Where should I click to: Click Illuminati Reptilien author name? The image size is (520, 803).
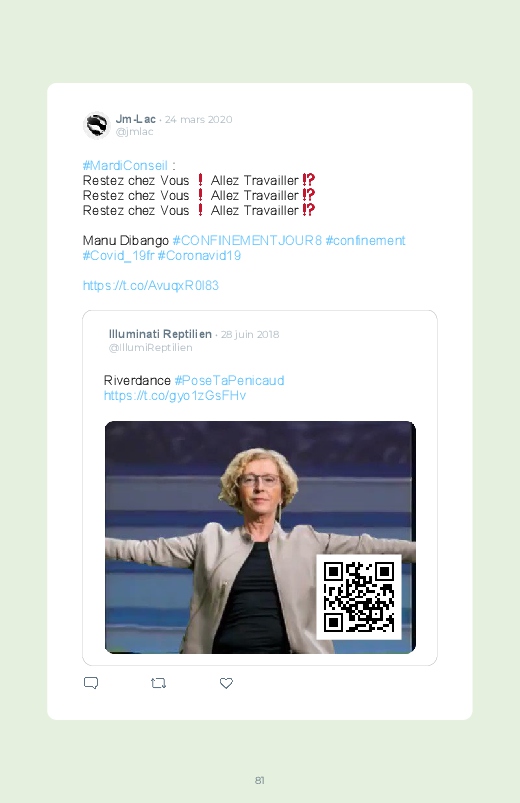coord(160,334)
